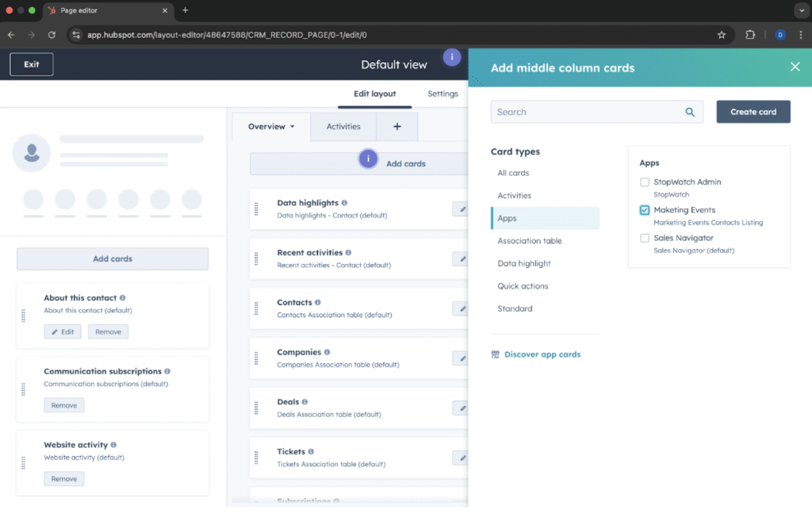Click the drag handle on Contacts card
Screen dimensions: 812x517
click(256, 308)
